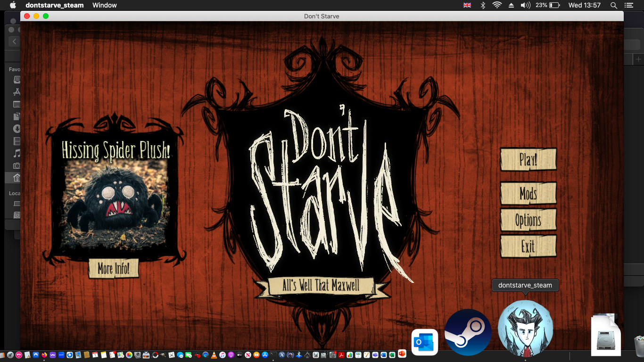The width and height of the screenshot is (644, 362).
Task: Open Firefox from the Dock
Action: 44,354
